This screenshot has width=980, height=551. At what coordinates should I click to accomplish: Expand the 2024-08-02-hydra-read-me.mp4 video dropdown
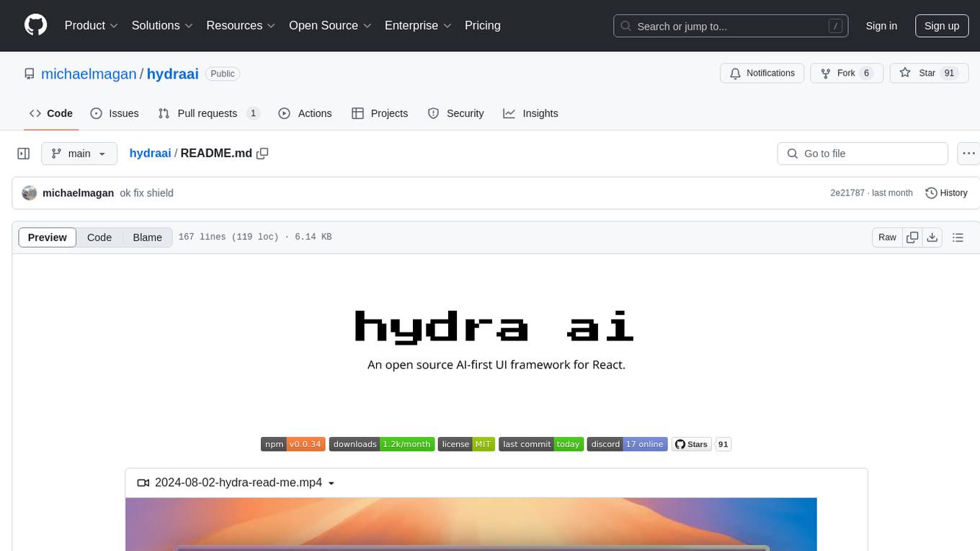[236, 483]
